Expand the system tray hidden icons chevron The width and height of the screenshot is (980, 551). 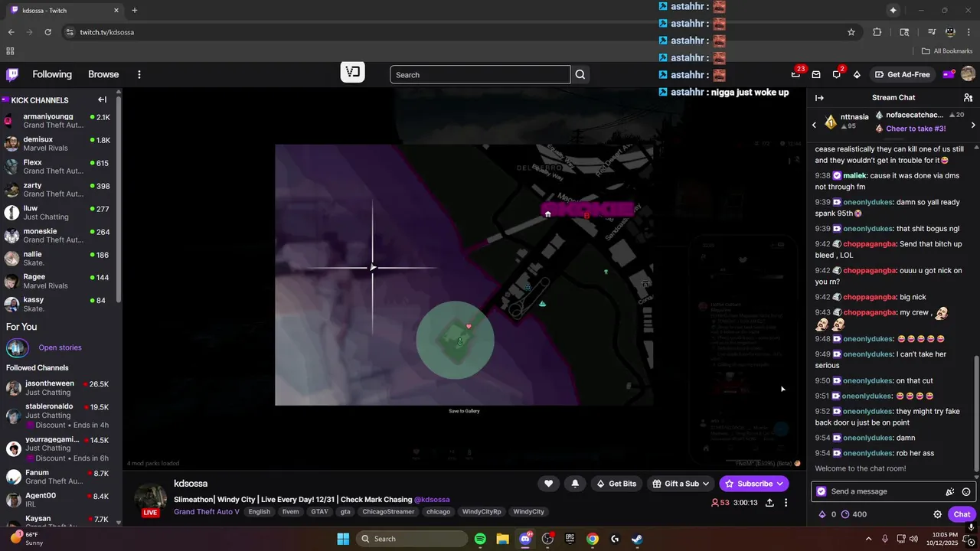[869, 539]
